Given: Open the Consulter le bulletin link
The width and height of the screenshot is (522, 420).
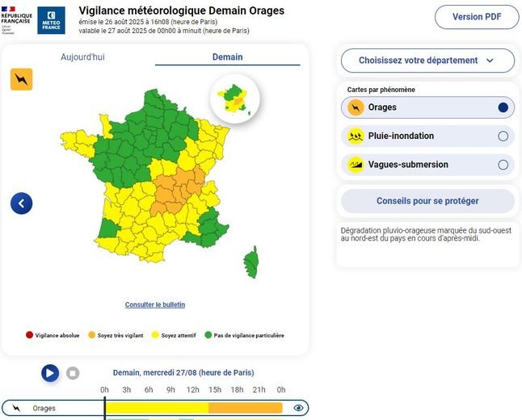Looking at the screenshot, I should tap(155, 304).
